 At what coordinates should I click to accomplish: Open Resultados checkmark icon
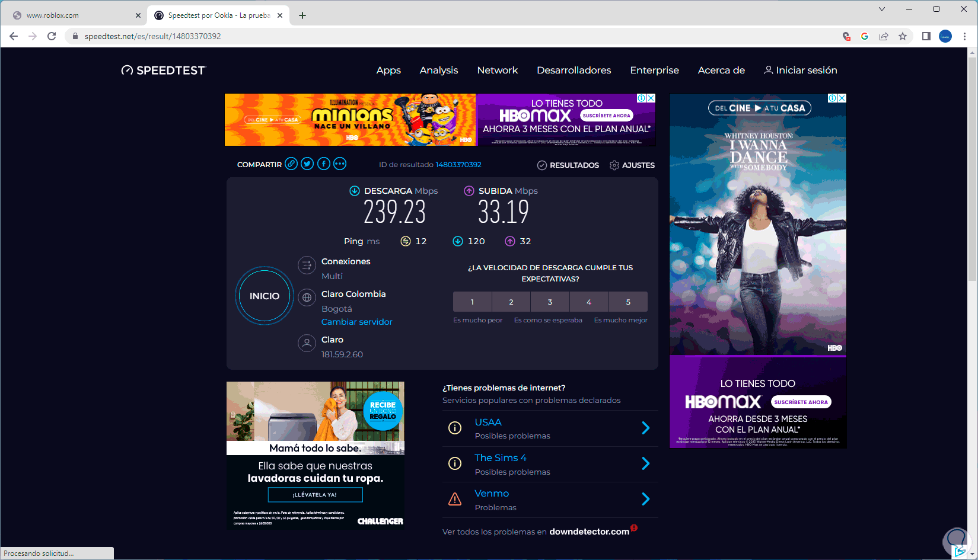point(542,165)
